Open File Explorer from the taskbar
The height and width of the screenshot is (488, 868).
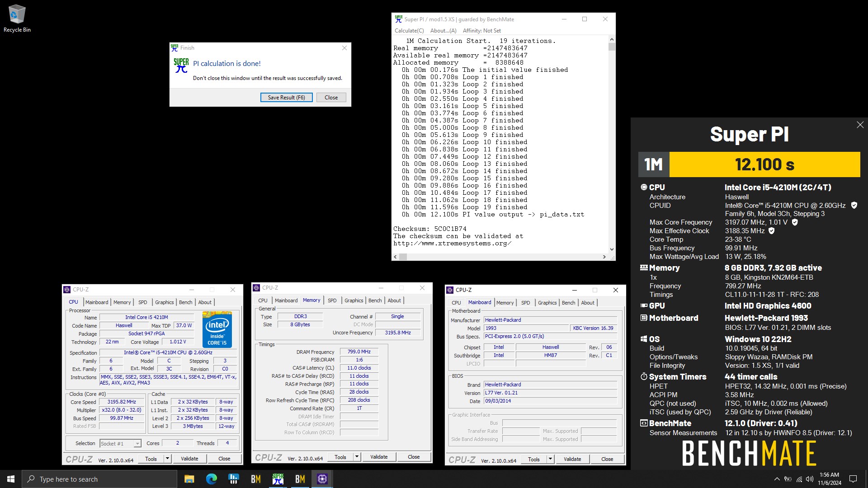pyautogui.click(x=189, y=479)
